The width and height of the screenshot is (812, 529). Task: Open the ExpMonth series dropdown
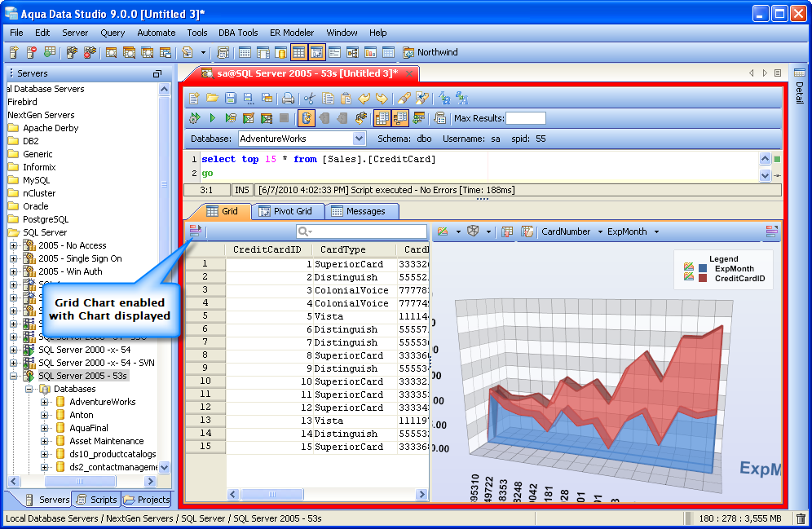[x=656, y=231]
